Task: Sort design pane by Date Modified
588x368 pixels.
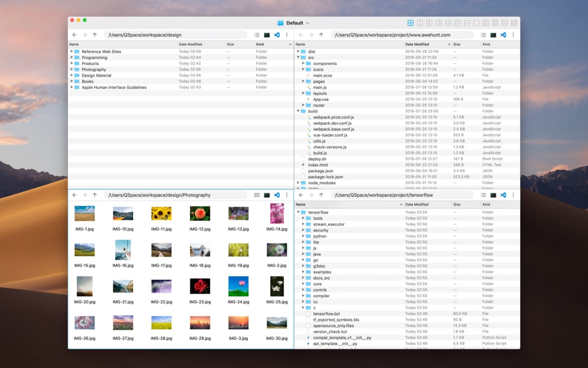Action: click(x=201, y=44)
